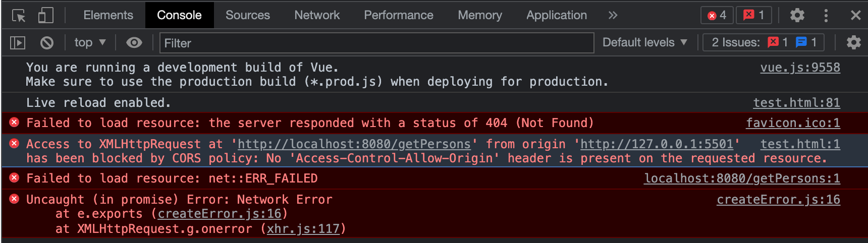Click the console Filter input field
868x243 pixels.
(376, 43)
